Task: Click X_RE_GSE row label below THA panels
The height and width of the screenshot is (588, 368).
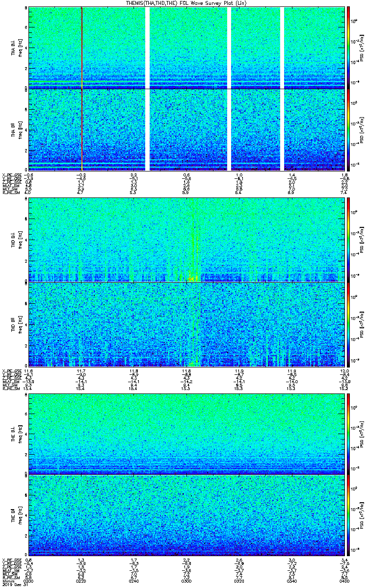Action: pos(12,175)
